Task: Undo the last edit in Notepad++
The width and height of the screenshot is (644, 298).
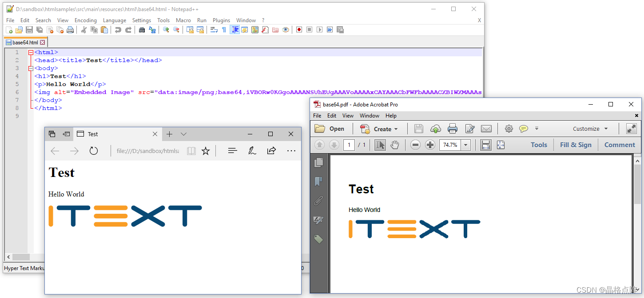Action: 118,30
